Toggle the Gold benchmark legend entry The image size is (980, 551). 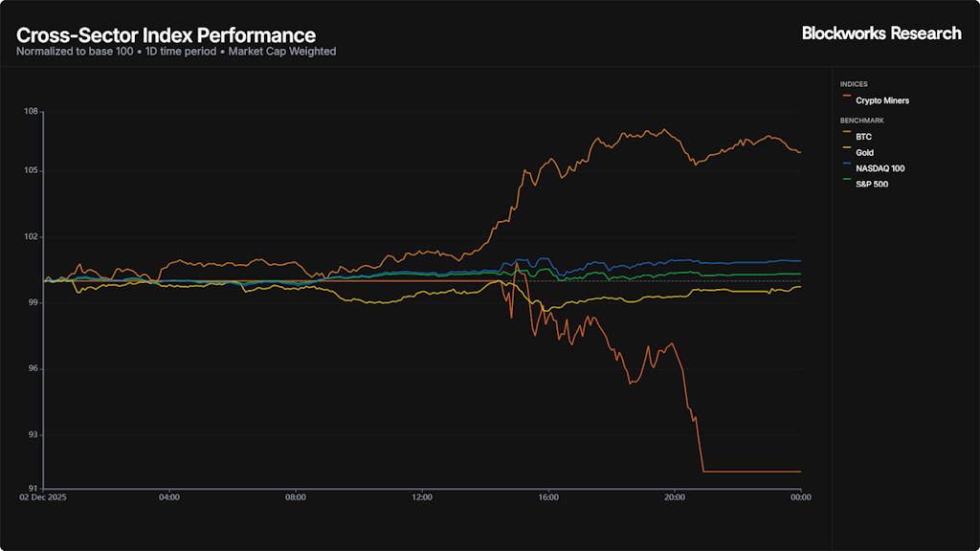[864, 152]
